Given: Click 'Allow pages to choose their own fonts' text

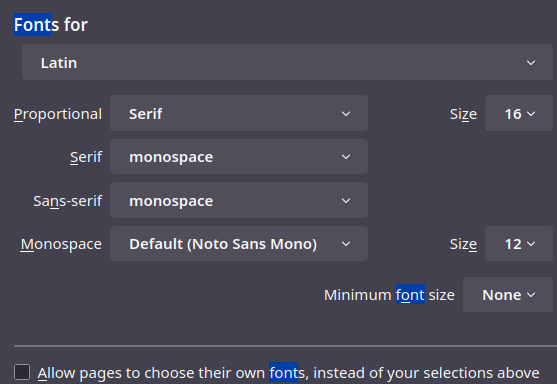Looking at the screenshot, I should click(x=288, y=373).
